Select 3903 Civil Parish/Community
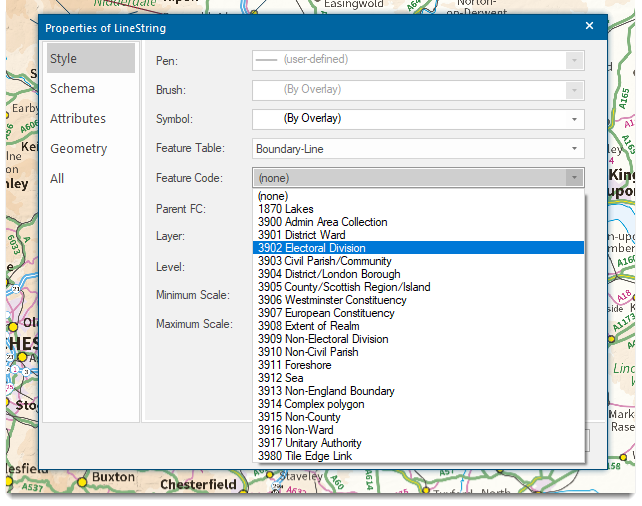Screen dimensions: 642x506 click(x=418, y=261)
